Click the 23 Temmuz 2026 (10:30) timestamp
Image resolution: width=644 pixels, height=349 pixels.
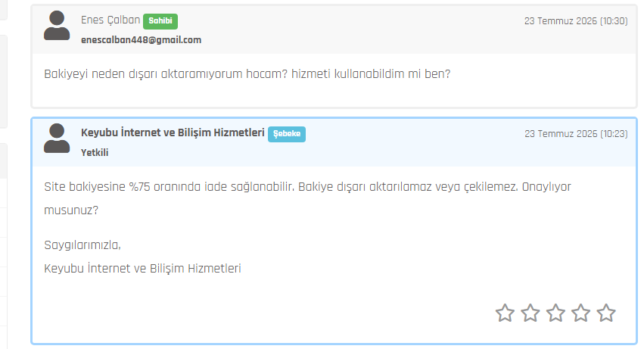point(576,21)
